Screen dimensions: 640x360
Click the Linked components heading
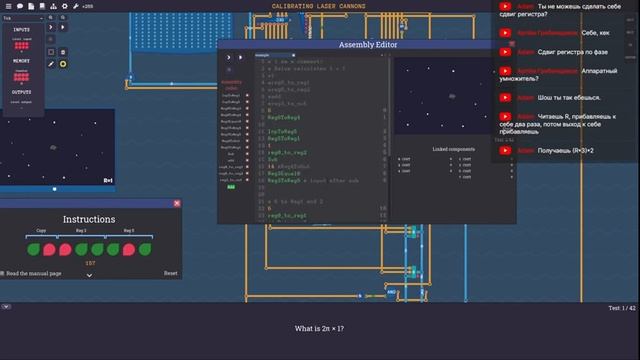pyautogui.click(x=453, y=149)
